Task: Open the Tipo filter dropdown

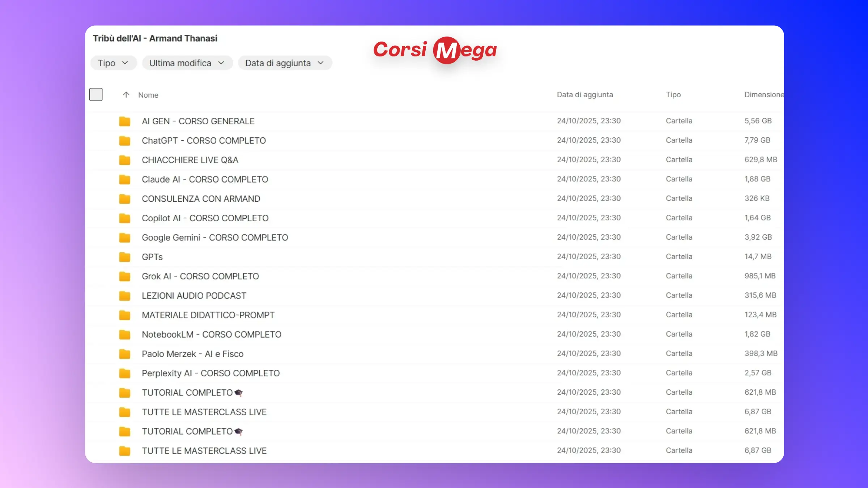Action: [x=113, y=63]
